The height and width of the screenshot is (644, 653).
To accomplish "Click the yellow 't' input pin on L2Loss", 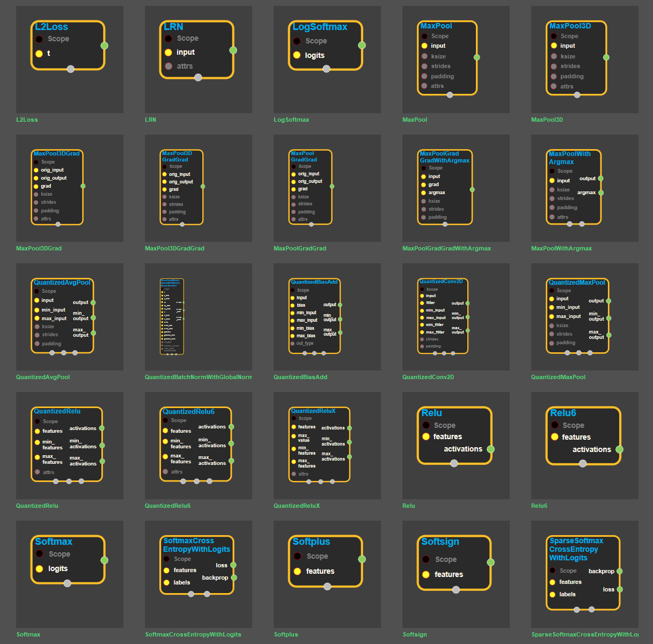I will [x=39, y=54].
